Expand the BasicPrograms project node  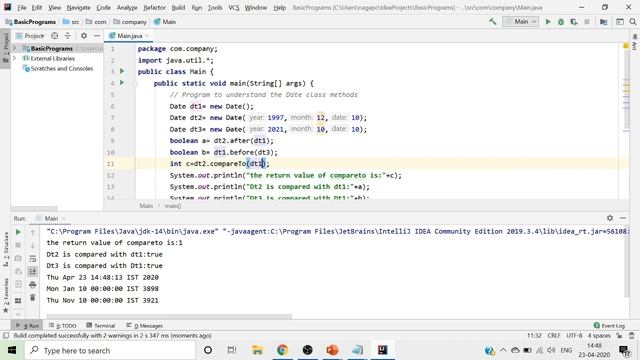click(x=15, y=48)
